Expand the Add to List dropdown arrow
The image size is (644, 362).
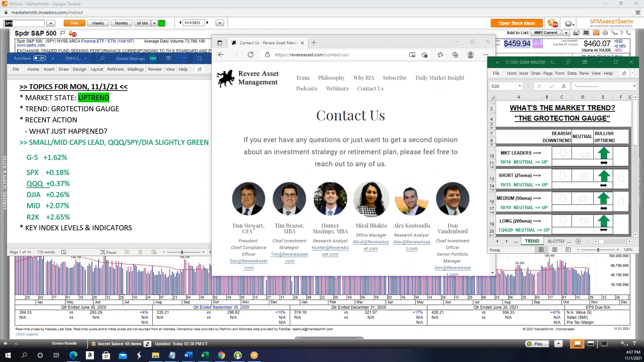566,33
